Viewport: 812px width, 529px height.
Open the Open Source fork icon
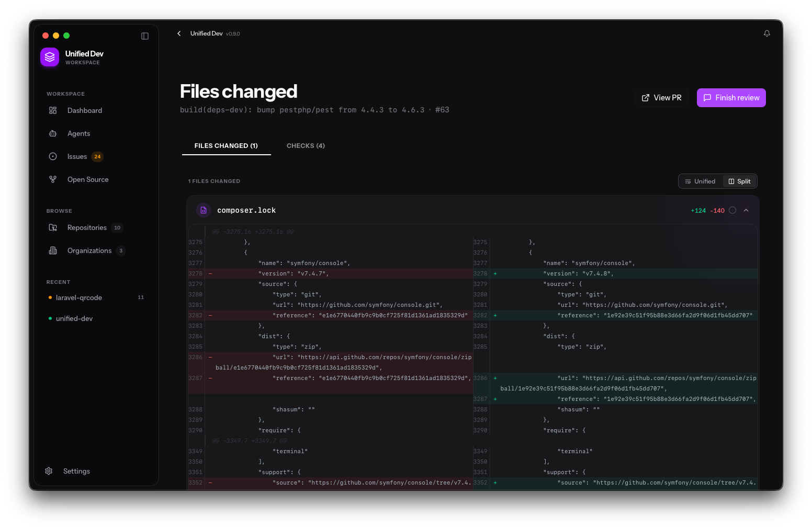53,179
